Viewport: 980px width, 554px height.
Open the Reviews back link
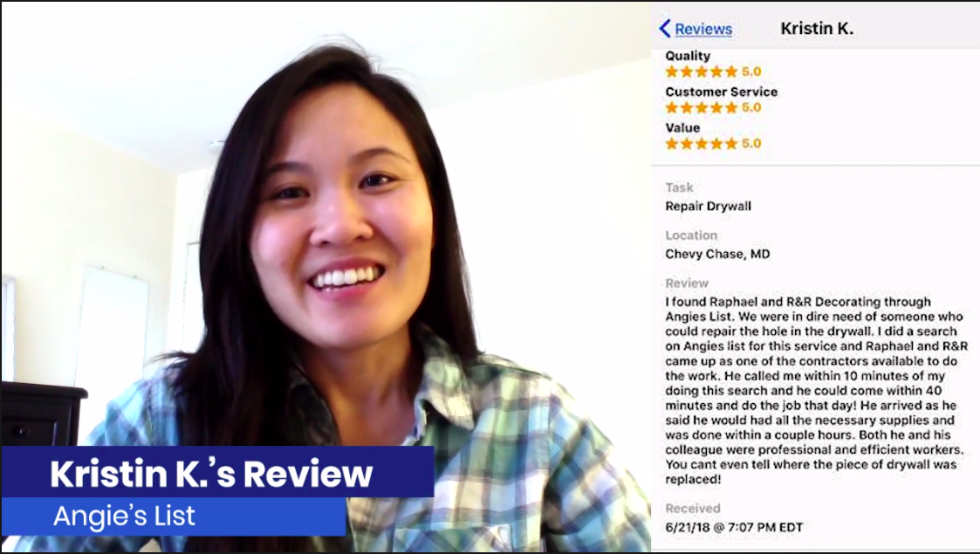[703, 29]
